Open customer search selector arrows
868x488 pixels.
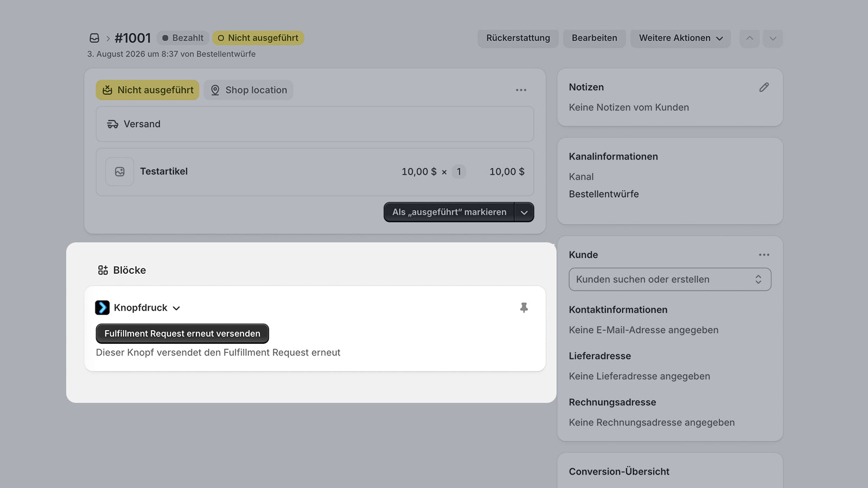point(758,279)
